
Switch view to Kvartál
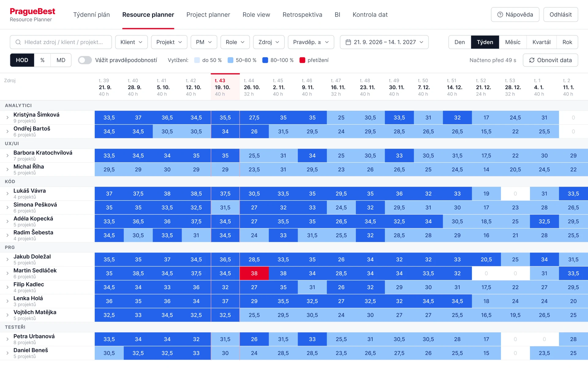(x=541, y=42)
